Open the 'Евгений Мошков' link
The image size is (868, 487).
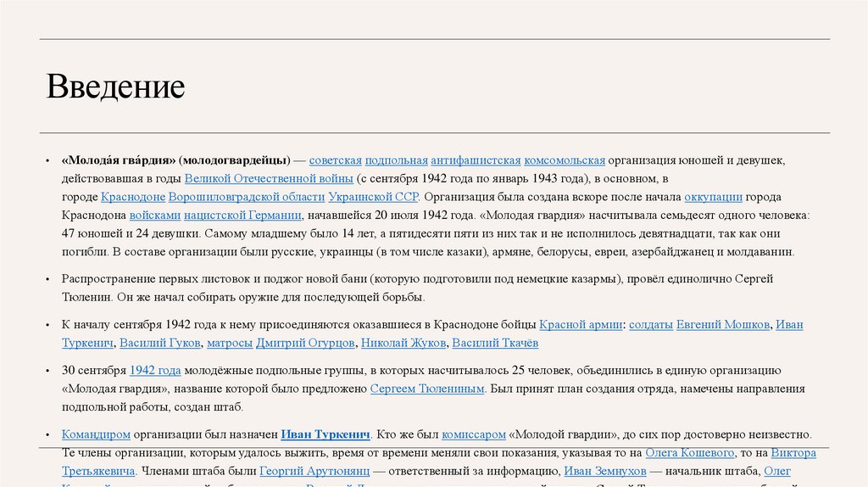(723, 325)
